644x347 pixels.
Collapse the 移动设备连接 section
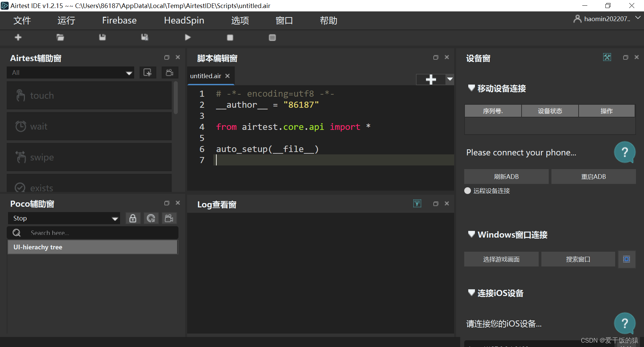471,88
